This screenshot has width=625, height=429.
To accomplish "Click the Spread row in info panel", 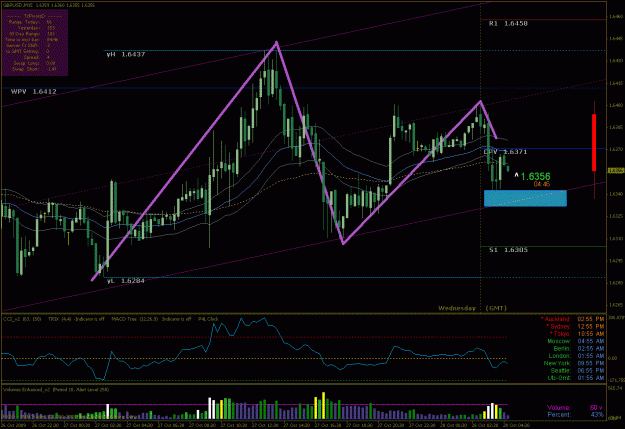I will click(x=36, y=57).
